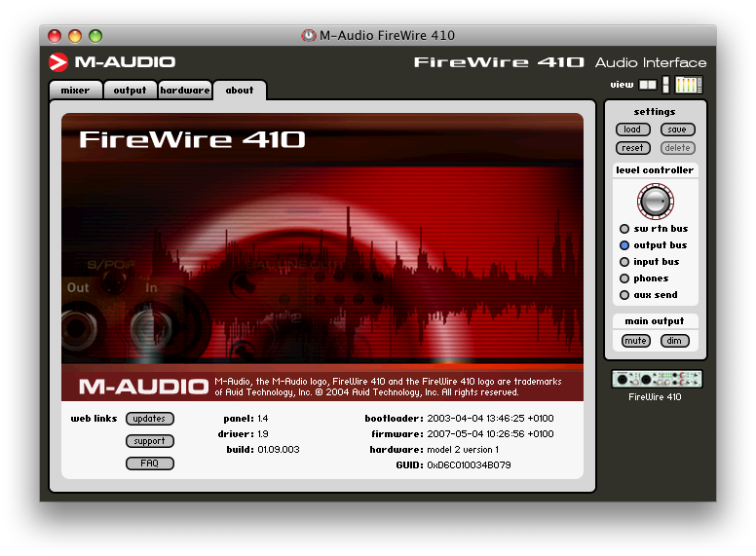Load saved settings
This screenshot has width=756, height=556.
(x=633, y=130)
